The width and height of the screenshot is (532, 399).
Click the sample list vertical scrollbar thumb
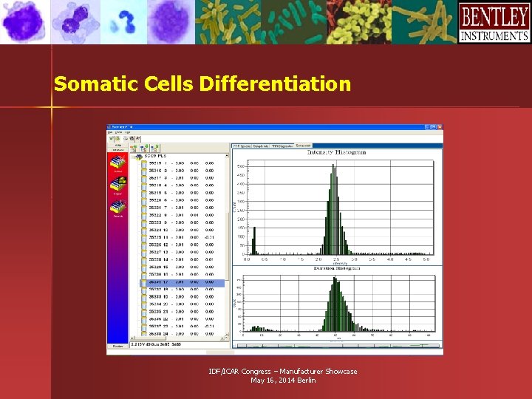pyautogui.click(x=227, y=247)
